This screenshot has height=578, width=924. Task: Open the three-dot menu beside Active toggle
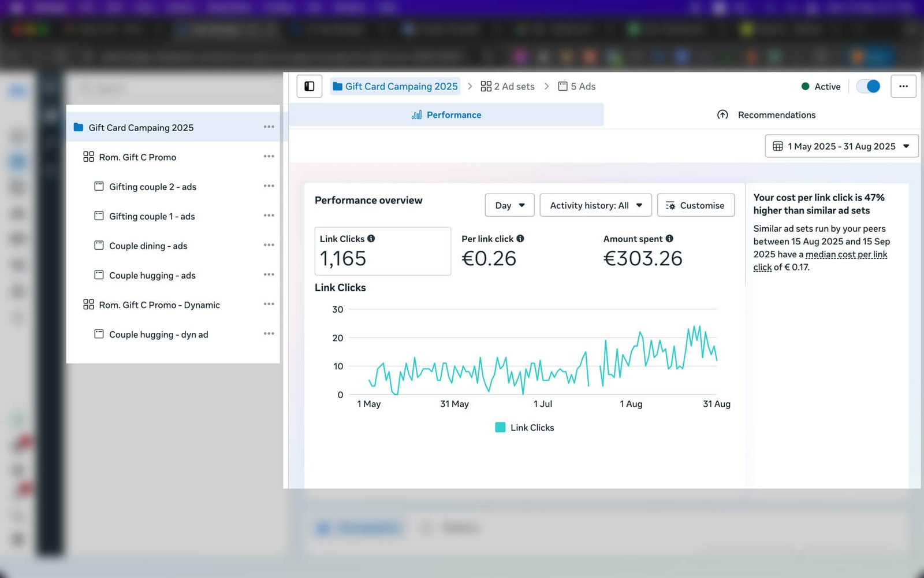click(903, 86)
